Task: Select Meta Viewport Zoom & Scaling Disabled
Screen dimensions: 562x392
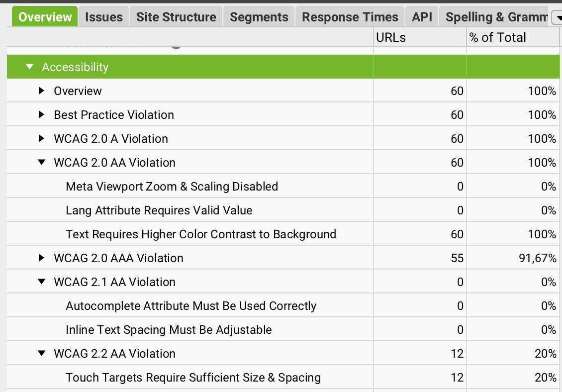Action: (172, 186)
